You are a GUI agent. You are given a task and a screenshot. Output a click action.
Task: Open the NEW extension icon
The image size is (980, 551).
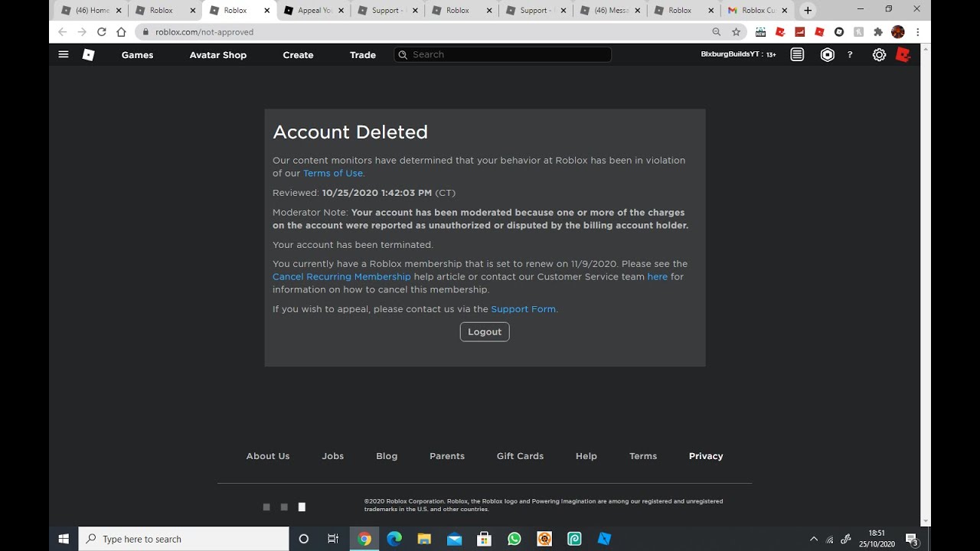pyautogui.click(x=760, y=32)
